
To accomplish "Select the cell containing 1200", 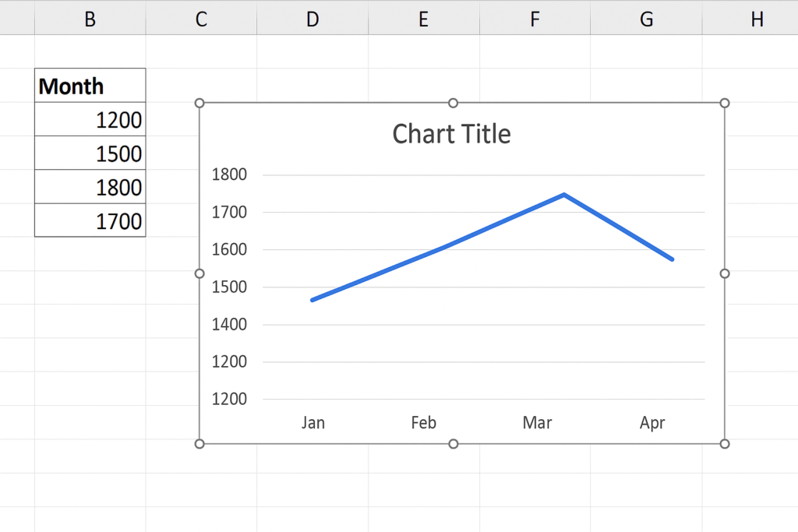I will (90, 120).
